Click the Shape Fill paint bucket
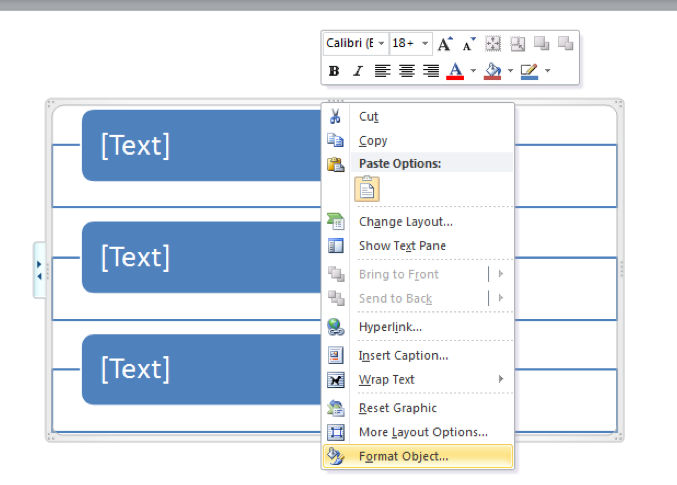Image resolution: width=677 pixels, height=485 pixels. pyautogui.click(x=492, y=71)
